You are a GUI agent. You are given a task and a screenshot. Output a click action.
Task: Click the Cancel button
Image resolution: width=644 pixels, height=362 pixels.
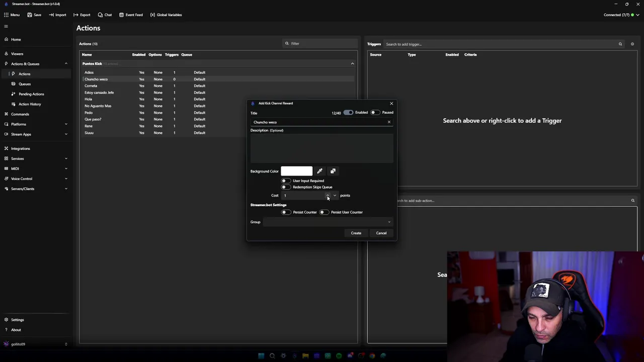click(381, 233)
